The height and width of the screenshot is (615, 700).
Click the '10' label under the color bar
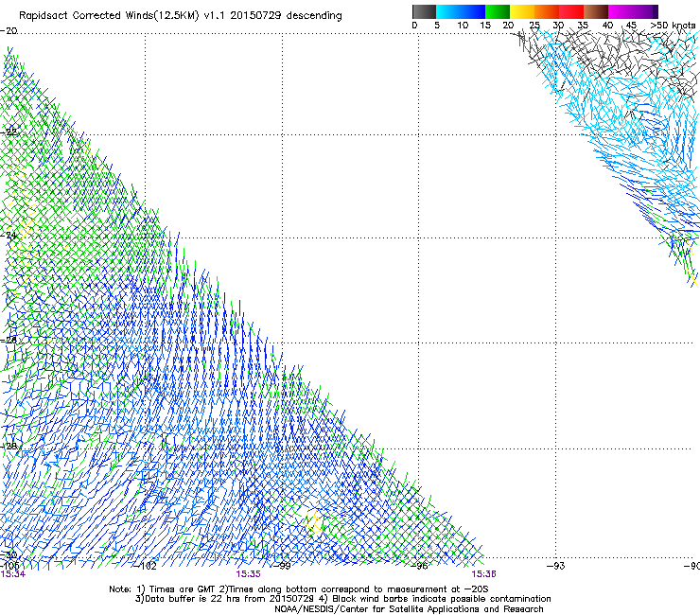pyautogui.click(x=463, y=26)
